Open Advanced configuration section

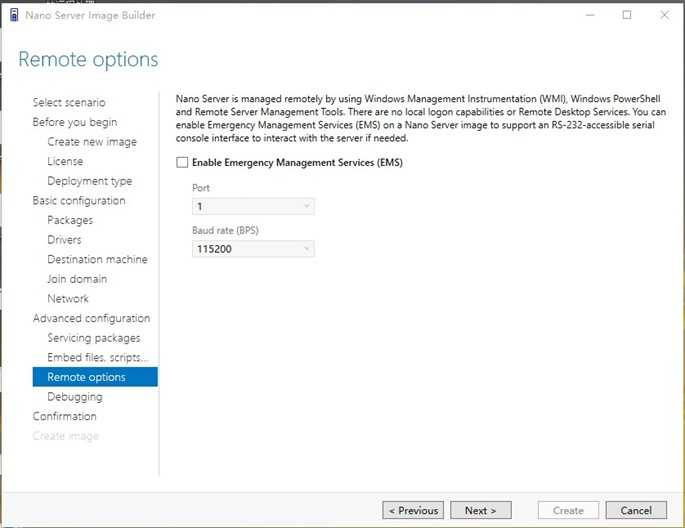(x=91, y=318)
